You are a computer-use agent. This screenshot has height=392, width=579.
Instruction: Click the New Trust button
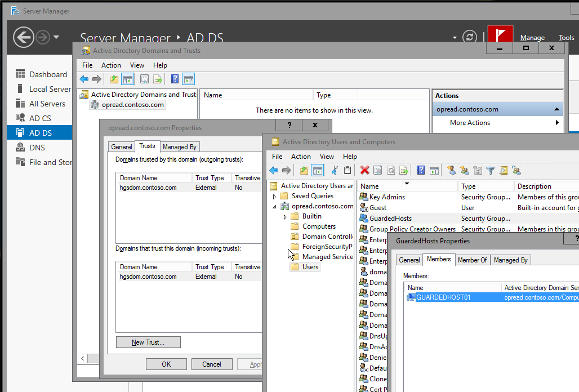pos(148,342)
